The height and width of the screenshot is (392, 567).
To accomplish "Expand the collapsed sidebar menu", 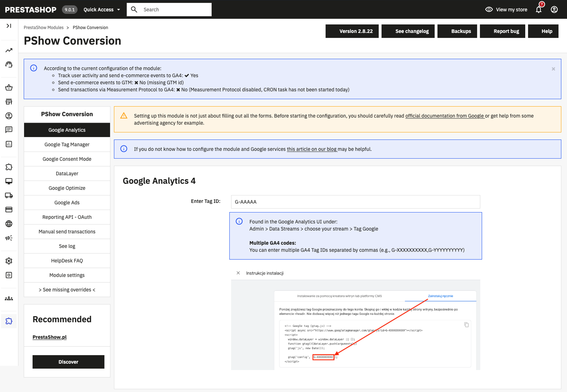I will pyautogui.click(x=9, y=26).
